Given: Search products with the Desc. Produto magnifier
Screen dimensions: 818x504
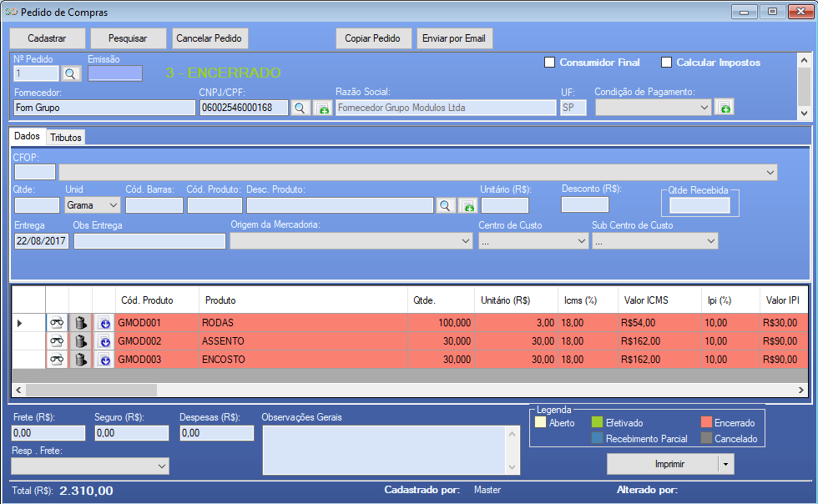Looking at the screenshot, I should (445, 205).
